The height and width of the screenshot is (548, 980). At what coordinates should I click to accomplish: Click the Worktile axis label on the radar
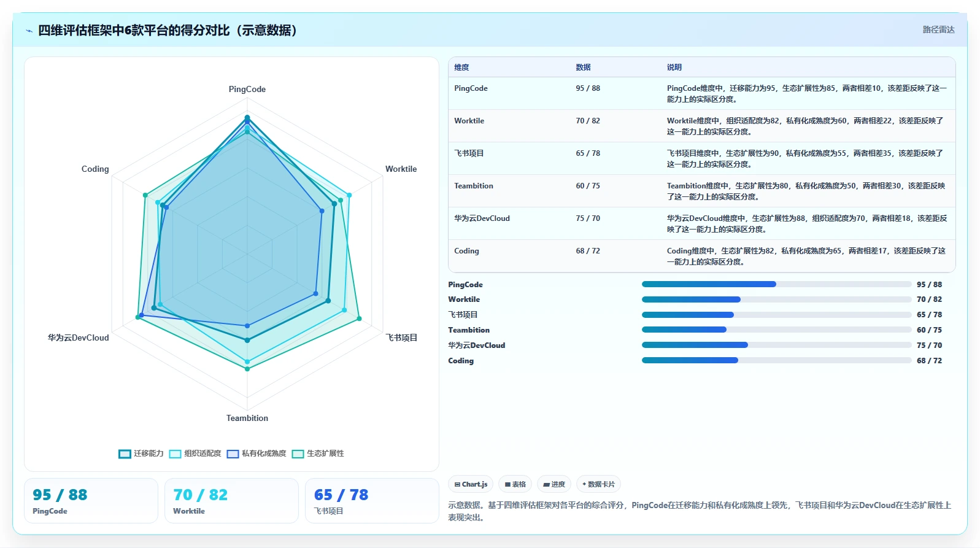(401, 169)
